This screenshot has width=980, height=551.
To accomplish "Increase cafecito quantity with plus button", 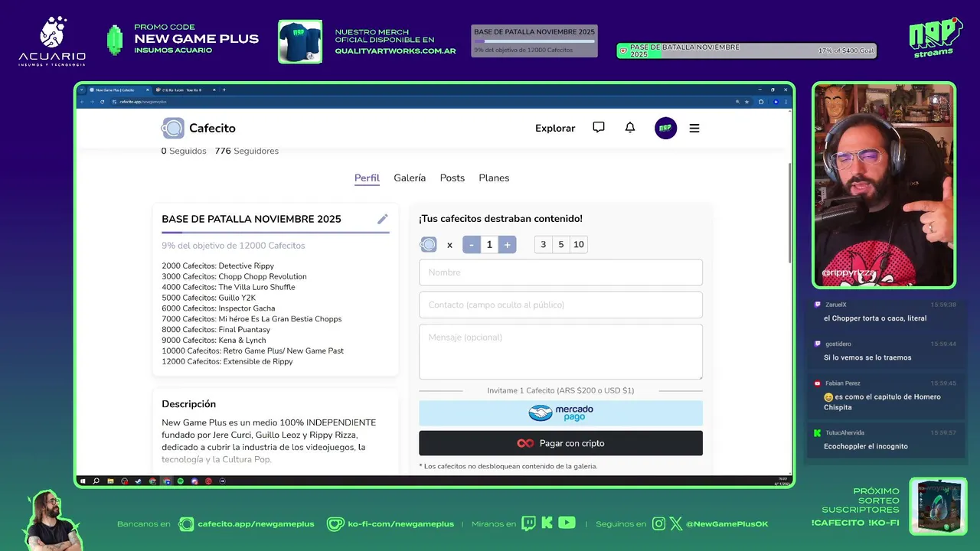I will pos(507,245).
